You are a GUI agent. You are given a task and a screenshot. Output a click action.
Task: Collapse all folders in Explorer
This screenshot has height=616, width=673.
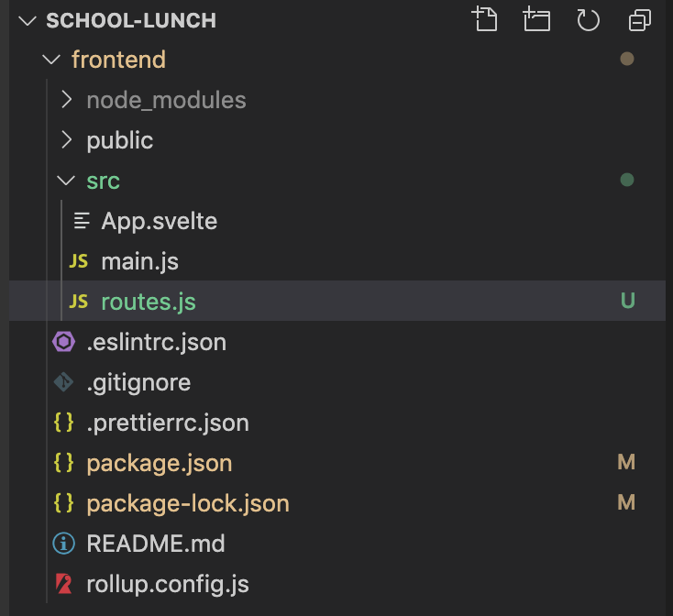click(x=639, y=19)
